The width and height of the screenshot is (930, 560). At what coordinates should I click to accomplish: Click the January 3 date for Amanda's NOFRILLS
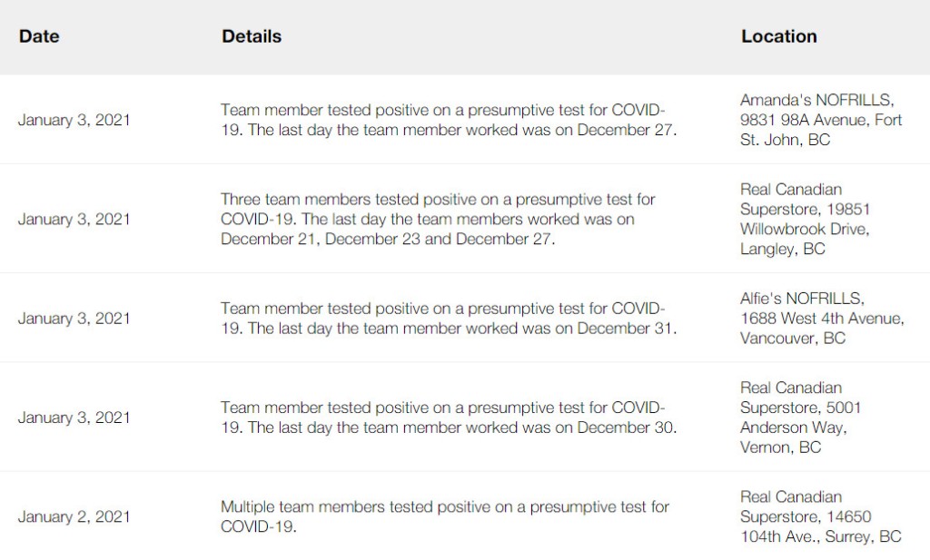[x=74, y=120]
